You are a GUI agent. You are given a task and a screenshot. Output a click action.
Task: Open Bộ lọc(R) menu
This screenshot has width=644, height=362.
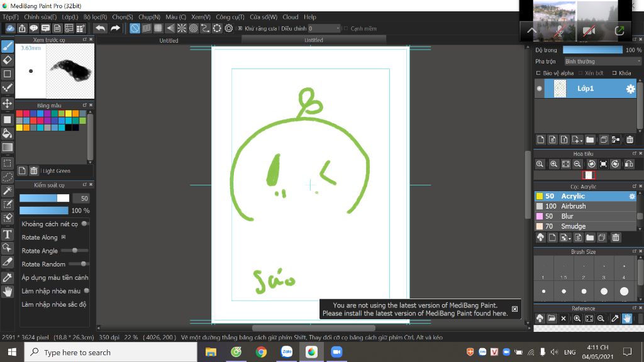click(x=96, y=17)
